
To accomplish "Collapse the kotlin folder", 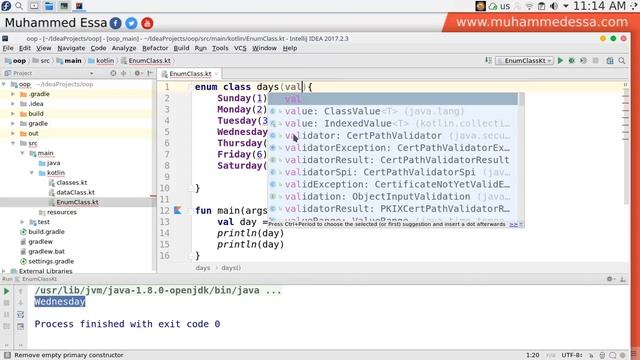I will coord(32,173).
